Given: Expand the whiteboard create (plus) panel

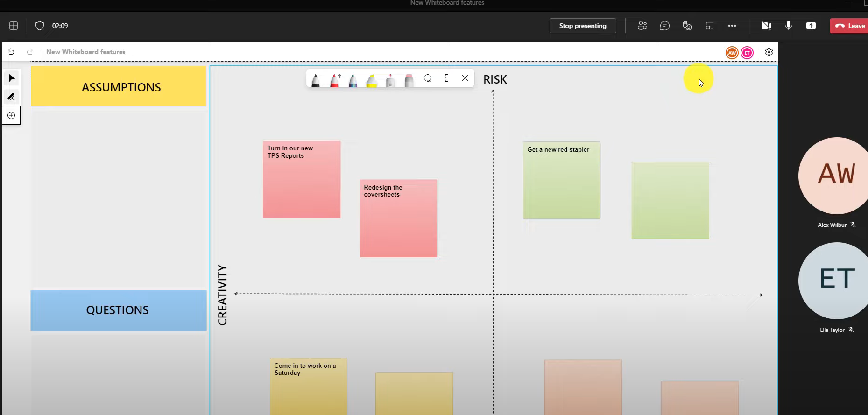Looking at the screenshot, I should [x=11, y=115].
